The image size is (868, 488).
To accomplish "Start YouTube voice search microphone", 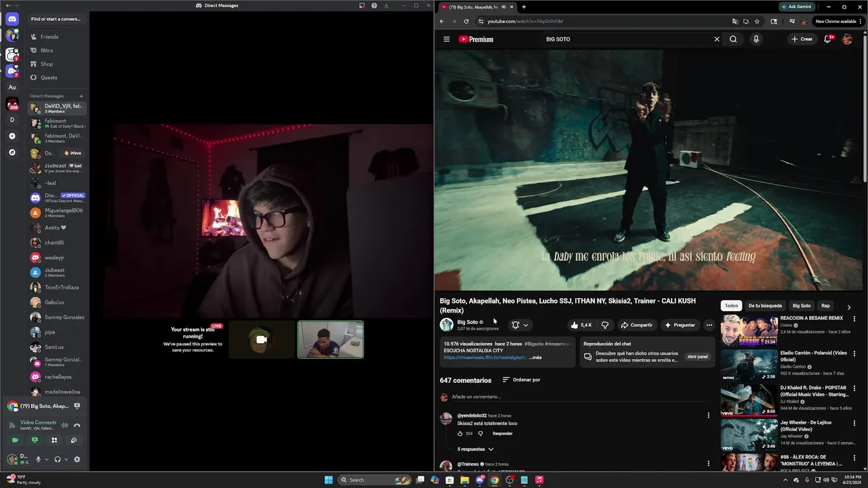I will (x=756, y=39).
